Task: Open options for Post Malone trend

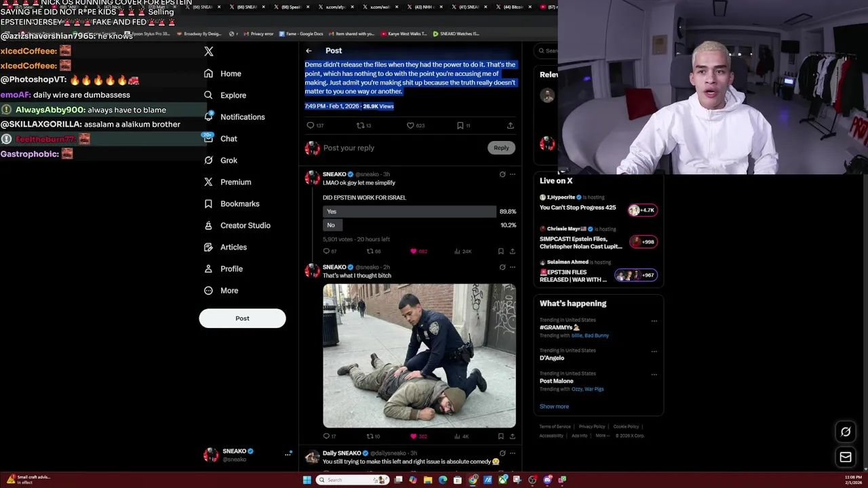Action: pyautogui.click(x=654, y=375)
